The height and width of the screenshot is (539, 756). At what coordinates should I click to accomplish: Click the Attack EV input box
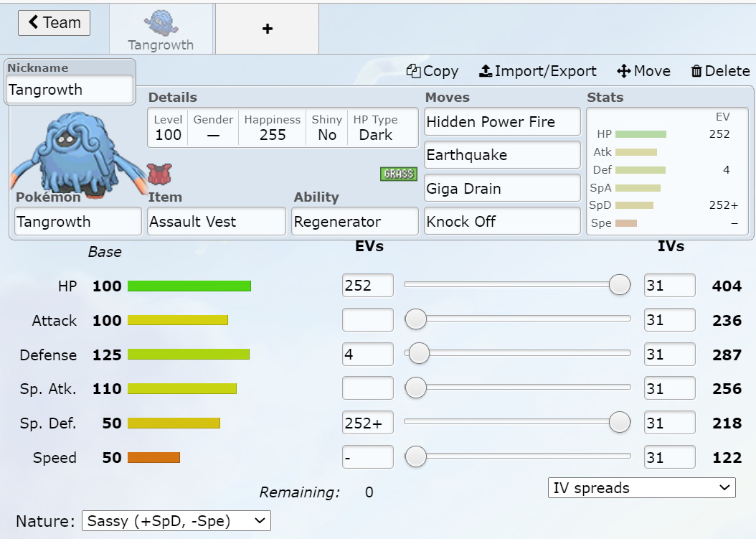[x=368, y=319]
